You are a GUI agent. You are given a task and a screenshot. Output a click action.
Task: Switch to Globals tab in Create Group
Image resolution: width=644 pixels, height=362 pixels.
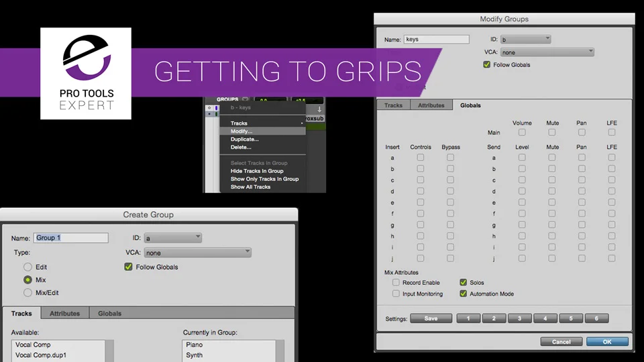109,313
